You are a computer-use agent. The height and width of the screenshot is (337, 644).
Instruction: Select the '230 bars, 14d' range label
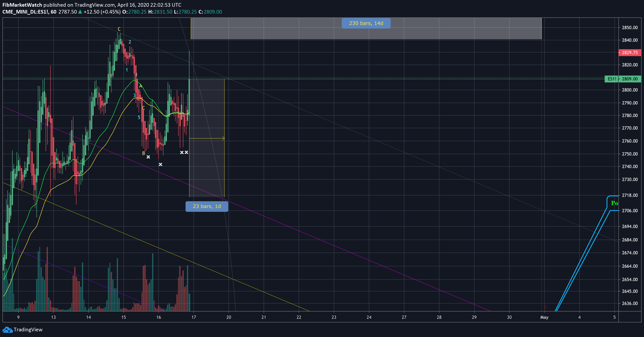click(x=366, y=23)
